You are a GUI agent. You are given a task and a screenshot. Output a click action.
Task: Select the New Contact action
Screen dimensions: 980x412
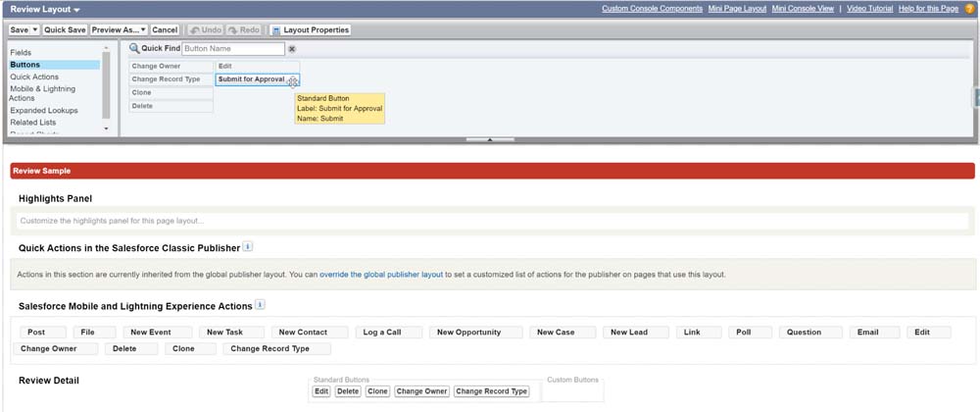coord(310,333)
